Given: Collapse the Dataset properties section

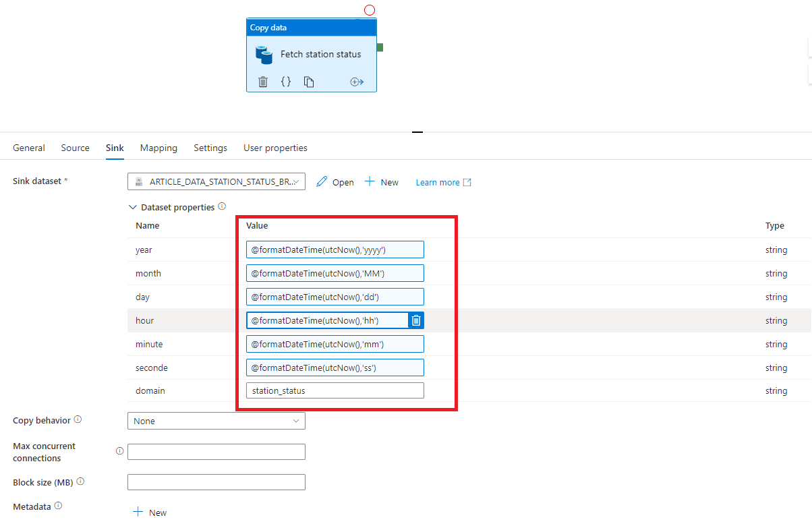Looking at the screenshot, I should click(x=132, y=208).
